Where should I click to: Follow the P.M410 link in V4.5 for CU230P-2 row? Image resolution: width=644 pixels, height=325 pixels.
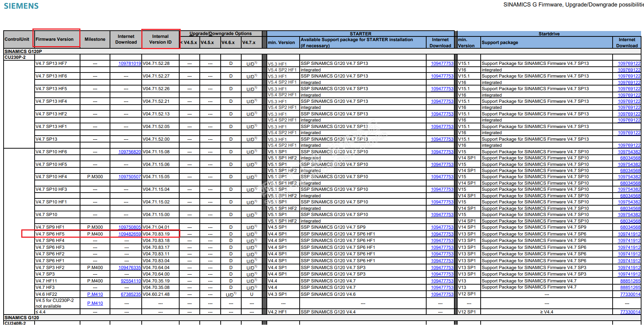point(95,303)
